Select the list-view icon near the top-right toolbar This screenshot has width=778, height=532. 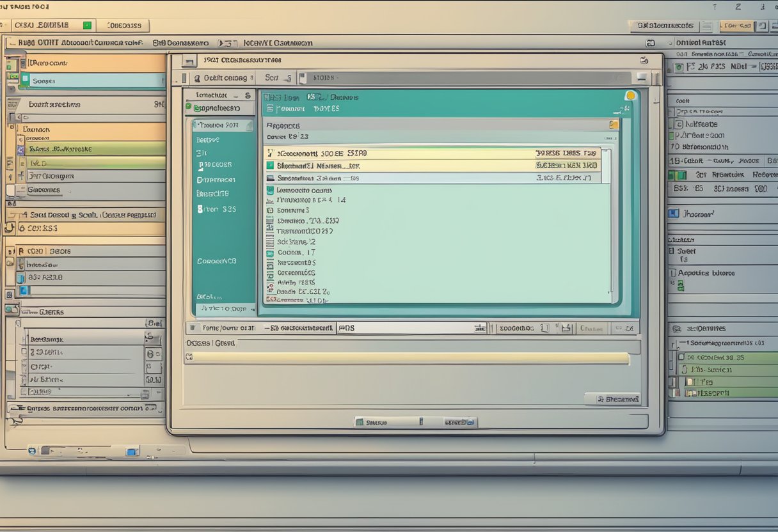click(708, 26)
